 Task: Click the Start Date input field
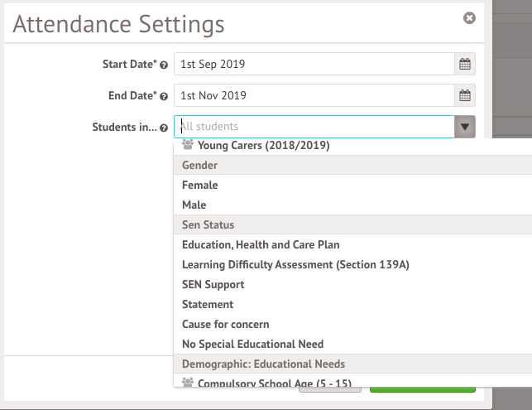pyautogui.click(x=314, y=64)
